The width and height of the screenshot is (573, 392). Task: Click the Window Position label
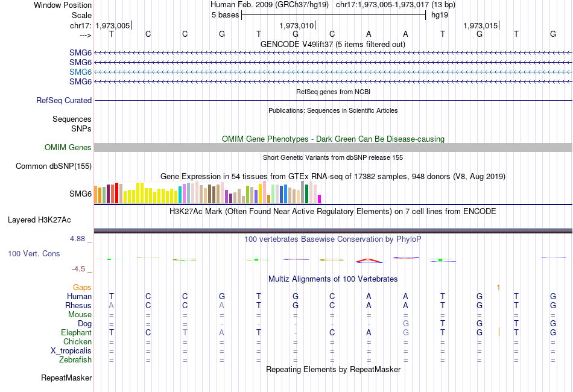(63, 5)
